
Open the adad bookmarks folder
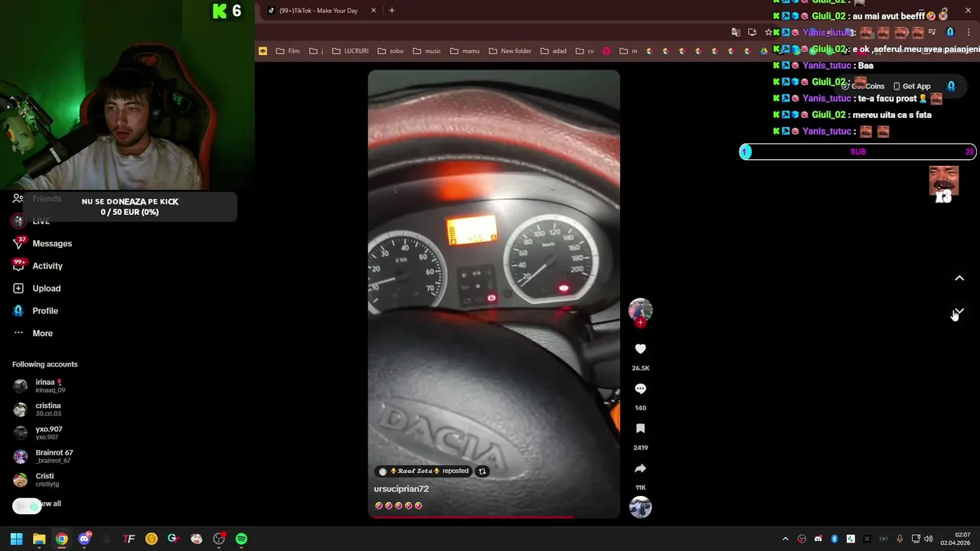click(554, 51)
